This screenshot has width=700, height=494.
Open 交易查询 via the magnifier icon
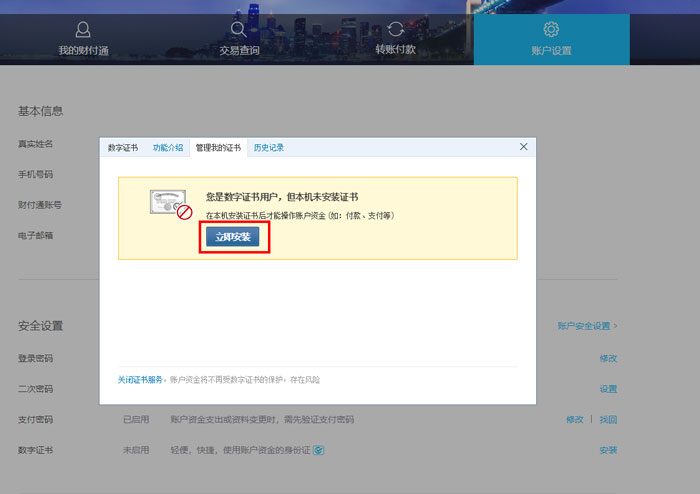(239, 29)
